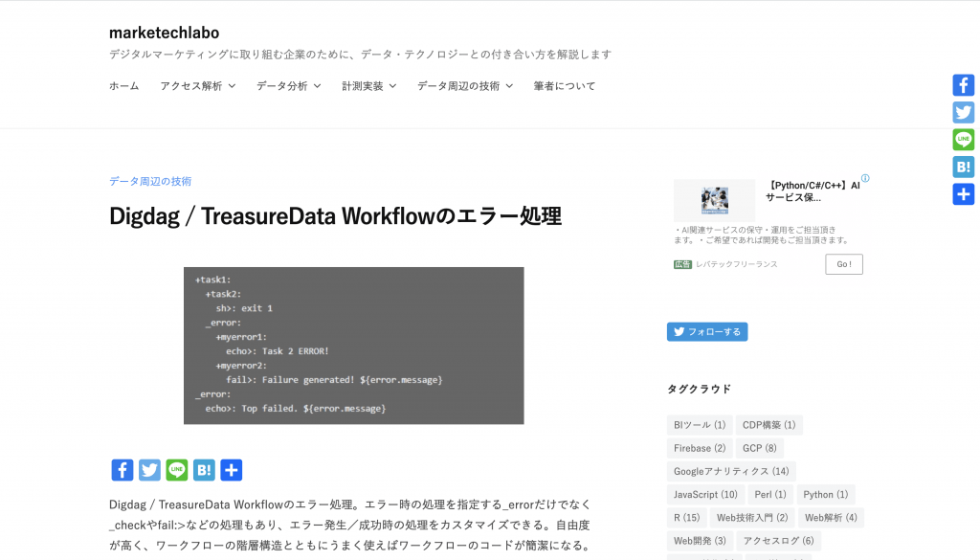Select JavaScript (10) tag

point(705,494)
